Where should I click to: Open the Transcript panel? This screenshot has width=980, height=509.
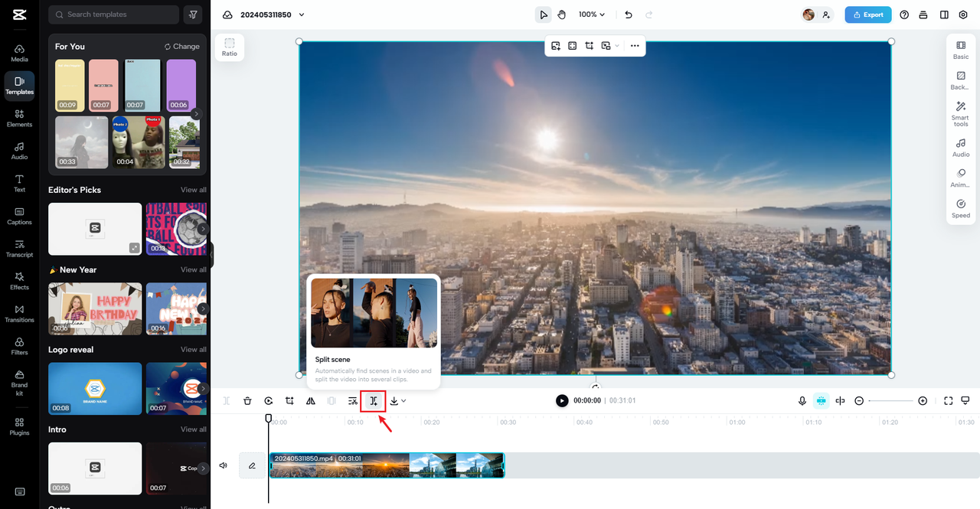tap(19, 248)
